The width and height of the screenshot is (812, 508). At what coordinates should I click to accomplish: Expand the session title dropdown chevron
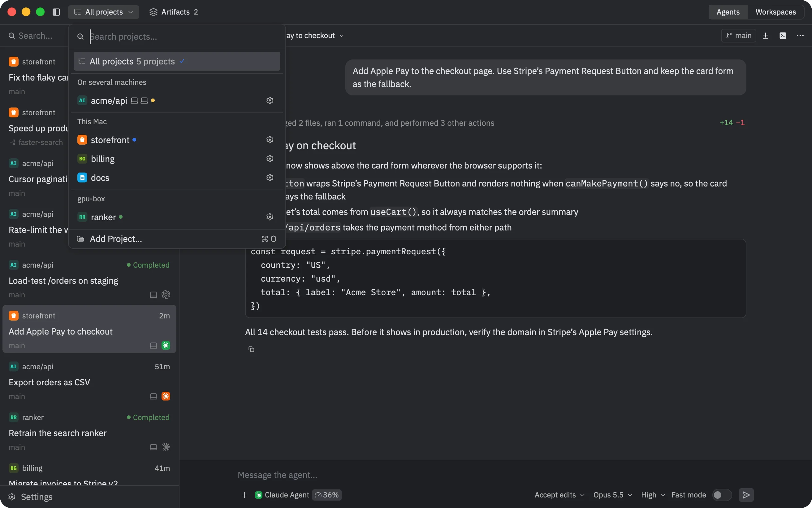click(x=342, y=36)
